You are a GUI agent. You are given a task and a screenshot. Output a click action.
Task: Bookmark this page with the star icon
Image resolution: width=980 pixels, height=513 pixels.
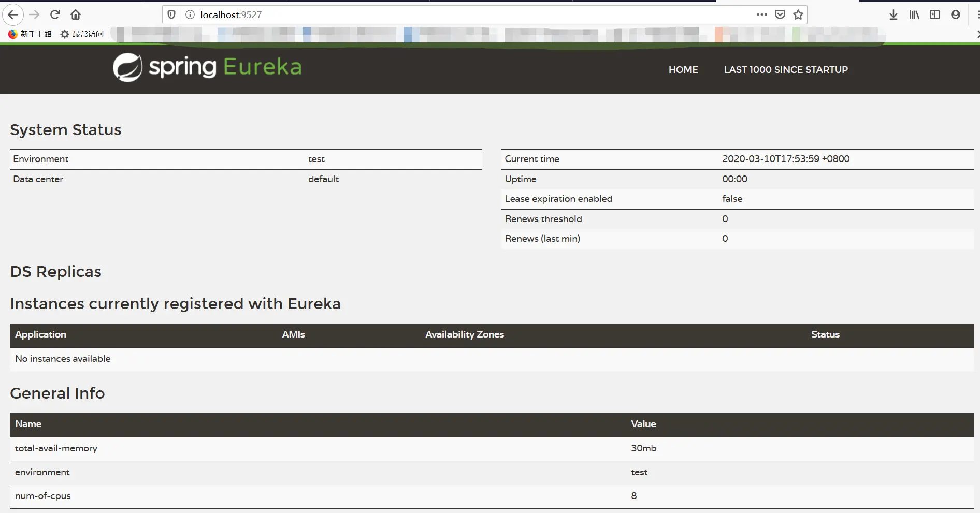798,14
